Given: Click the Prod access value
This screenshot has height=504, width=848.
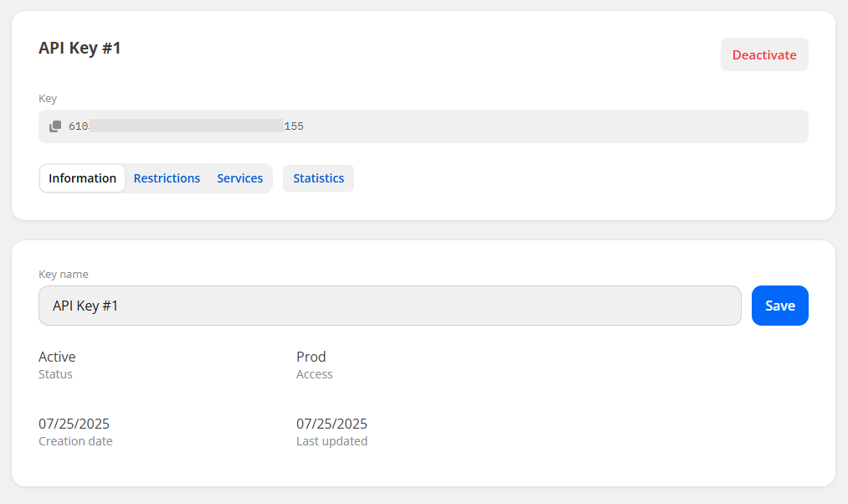Looking at the screenshot, I should (311, 357).
